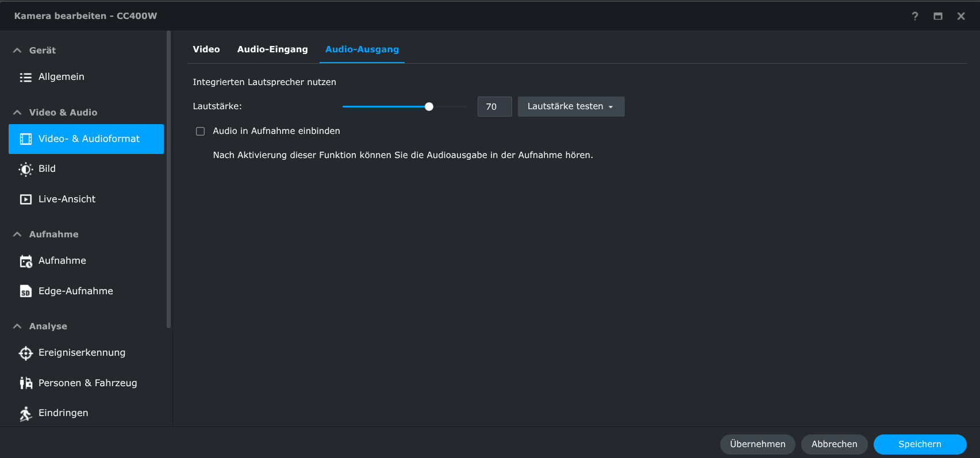Image resolution: width=980 pixels, height=458 pixels.
Task: Click the Eindringen running person icon
Action: pos(26,413)
